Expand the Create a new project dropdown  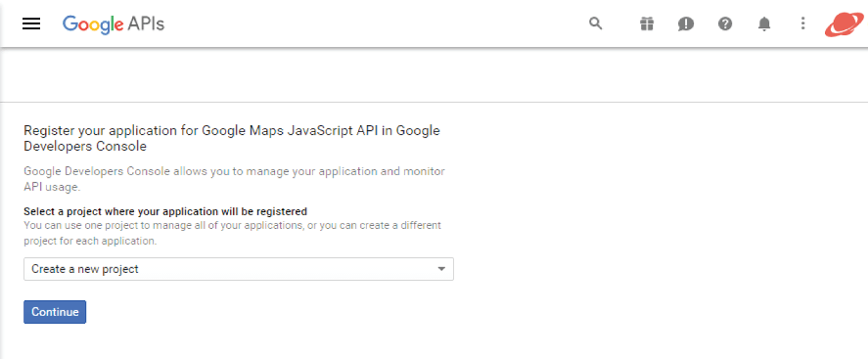[x=239, y=269]
